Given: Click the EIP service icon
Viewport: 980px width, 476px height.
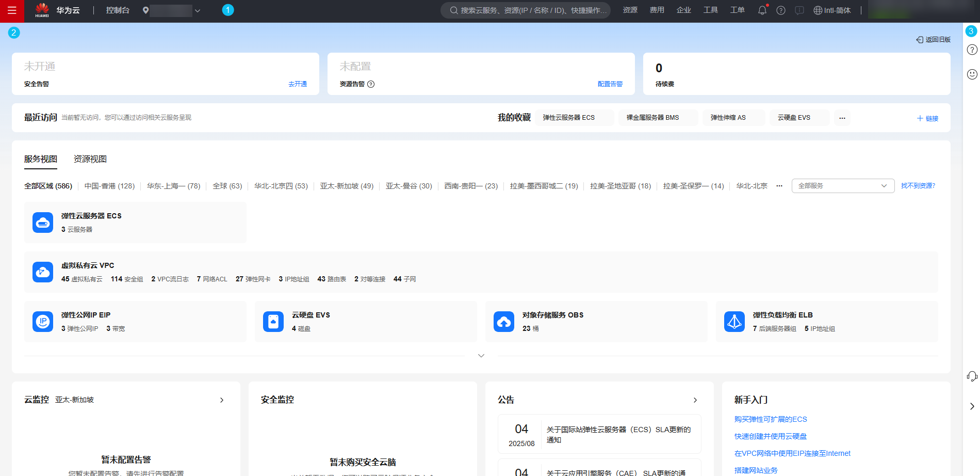Looking at the screenshot, I should point(43,322).
